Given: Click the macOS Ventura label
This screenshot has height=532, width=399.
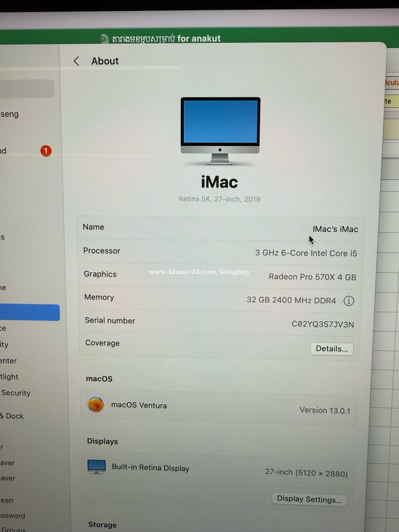Looking at the screenshot, I should [139, 405].
